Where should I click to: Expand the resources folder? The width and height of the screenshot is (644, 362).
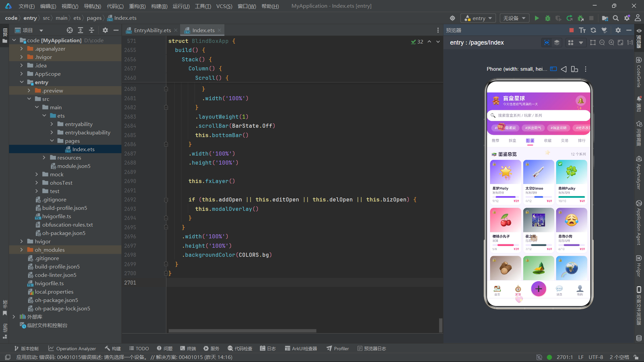44,158
